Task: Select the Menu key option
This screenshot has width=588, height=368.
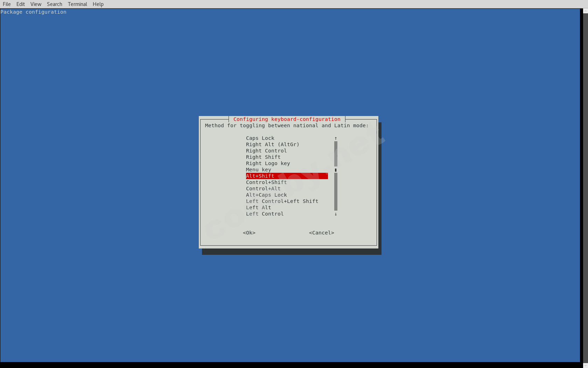Action: tap(258, 170)
